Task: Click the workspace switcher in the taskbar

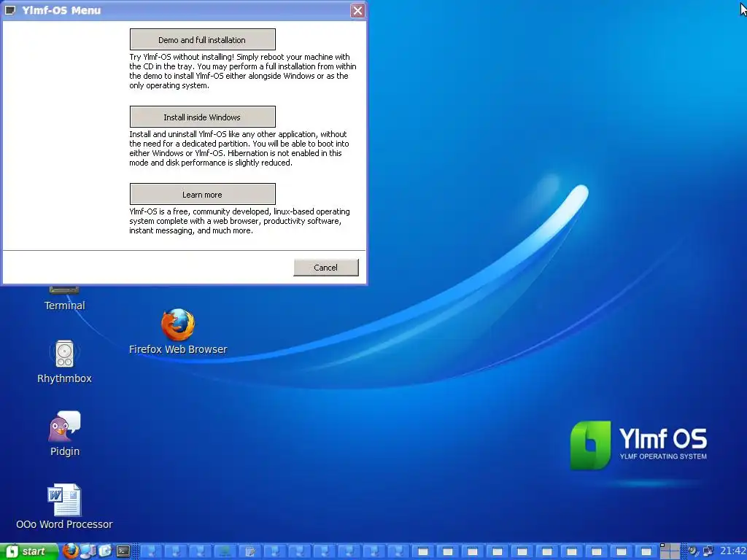Action: pyautogui.click(x=670, y=551)
